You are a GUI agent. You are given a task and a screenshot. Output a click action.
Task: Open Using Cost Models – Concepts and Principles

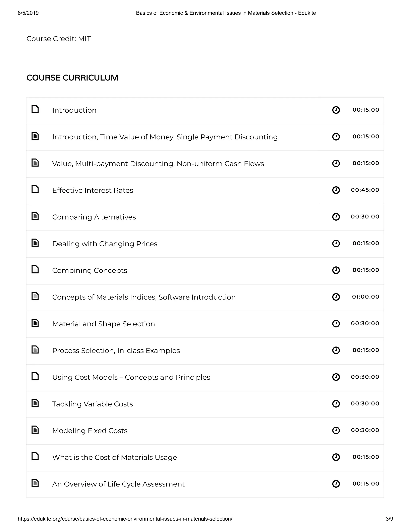coord(131,377)
